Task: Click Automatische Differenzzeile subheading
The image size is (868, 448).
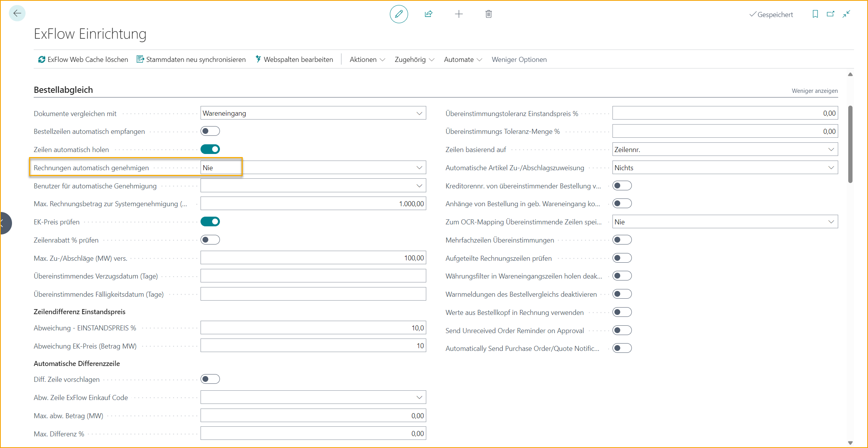Action: (x=77, y=363)
